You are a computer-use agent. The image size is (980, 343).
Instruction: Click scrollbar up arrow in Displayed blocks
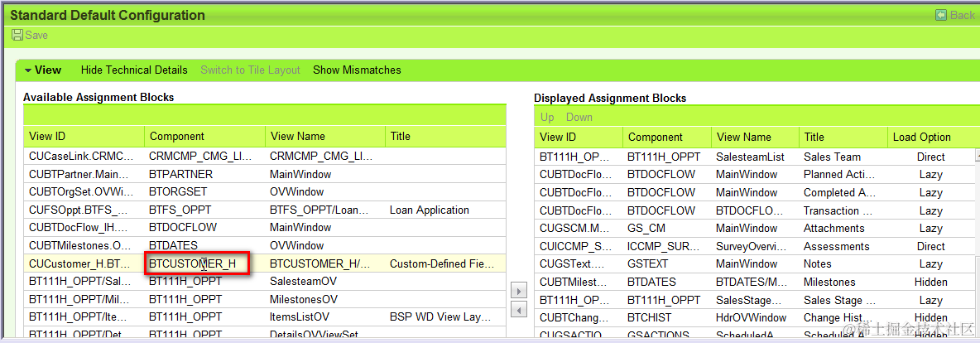[x=977, y=153]
